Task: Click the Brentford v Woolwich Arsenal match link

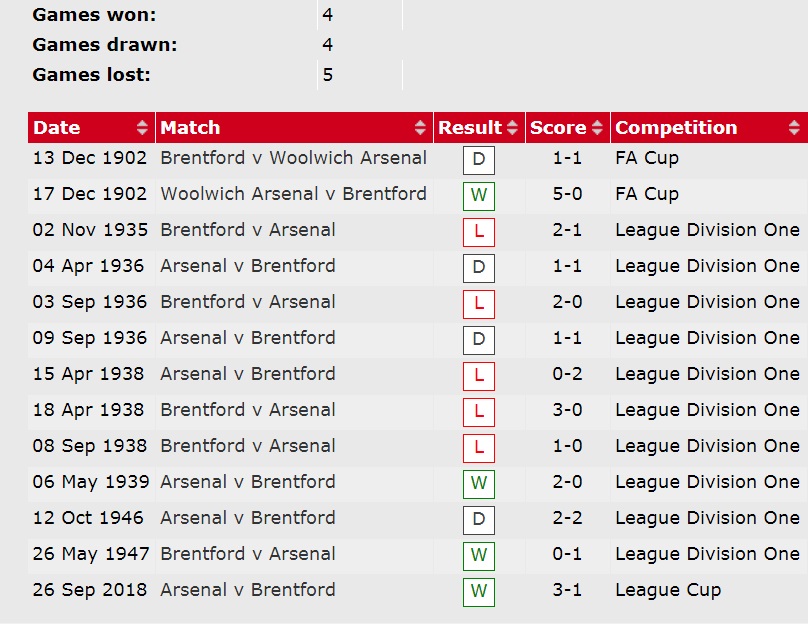Action: tap(293, 158)
